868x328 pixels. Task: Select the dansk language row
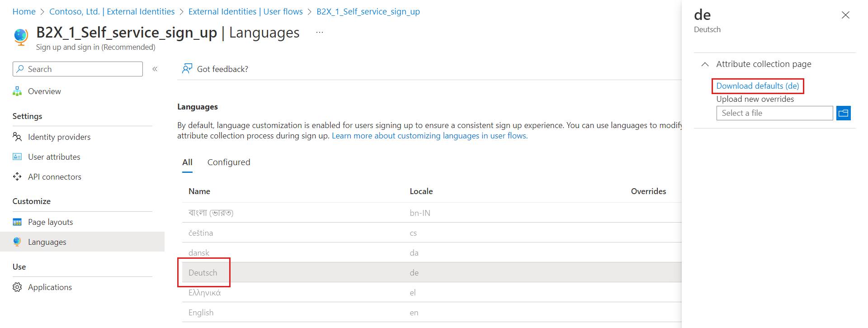432,253
